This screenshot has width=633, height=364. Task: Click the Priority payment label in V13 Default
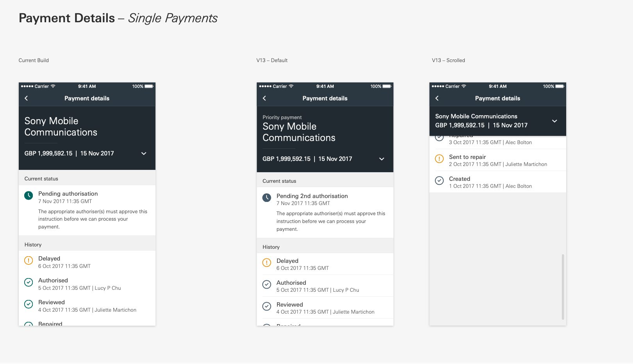tap(282, 117)
